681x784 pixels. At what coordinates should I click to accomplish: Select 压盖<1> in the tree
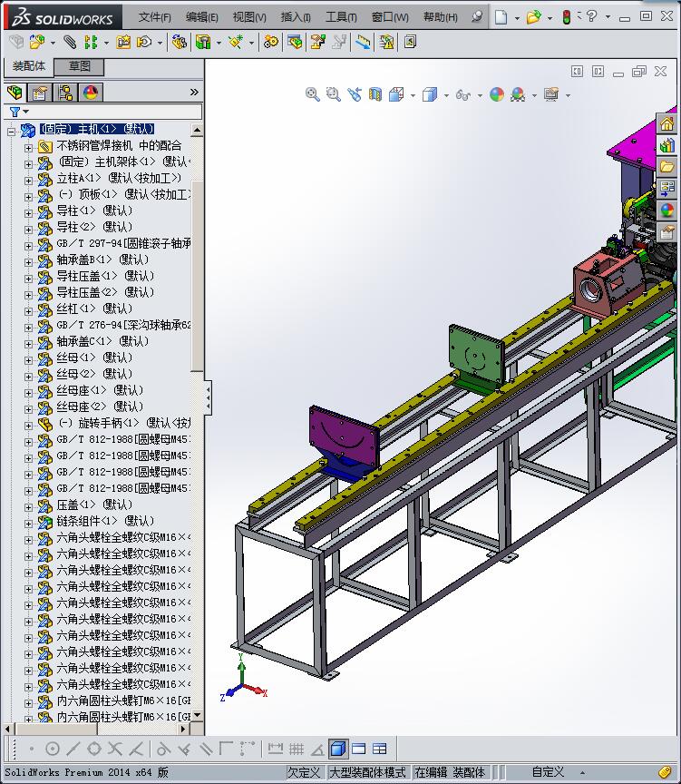(94, 504)
